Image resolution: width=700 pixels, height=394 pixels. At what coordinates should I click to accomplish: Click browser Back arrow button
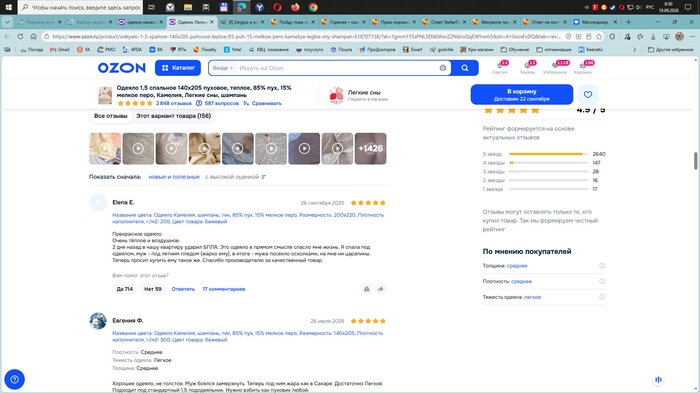tap(7, 37)
